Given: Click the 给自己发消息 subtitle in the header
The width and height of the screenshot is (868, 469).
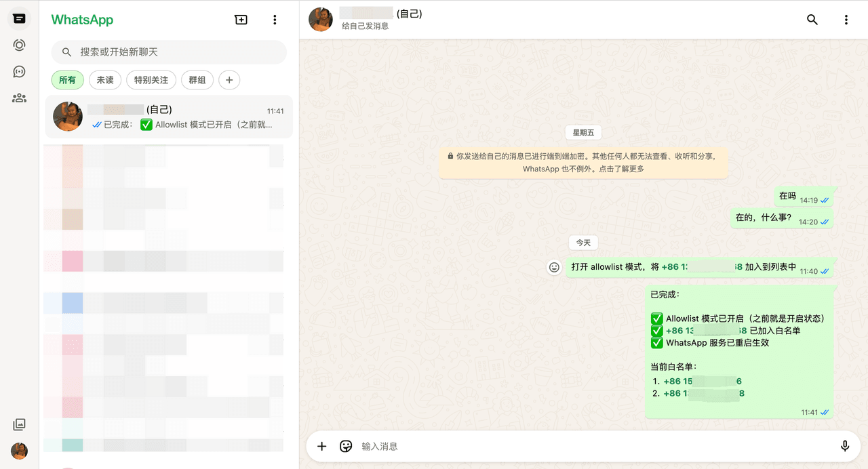Looking at the screenshot, I should (x=365, y=26).
